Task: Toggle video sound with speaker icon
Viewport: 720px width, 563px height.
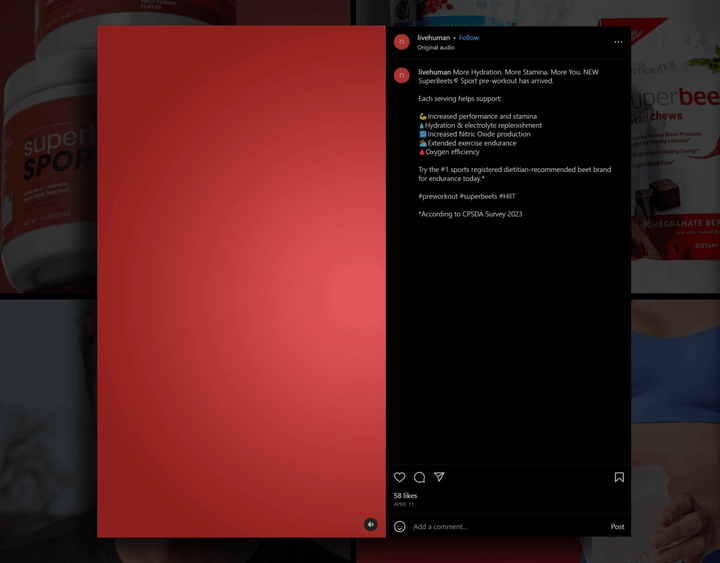Action: 371,524
